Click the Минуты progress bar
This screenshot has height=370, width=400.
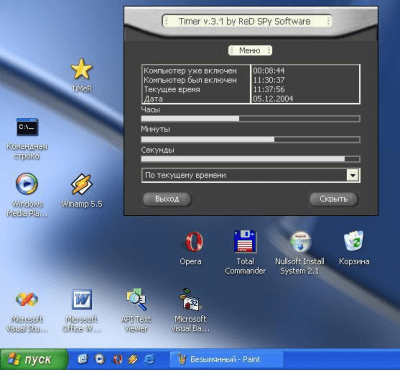(251, 139)
